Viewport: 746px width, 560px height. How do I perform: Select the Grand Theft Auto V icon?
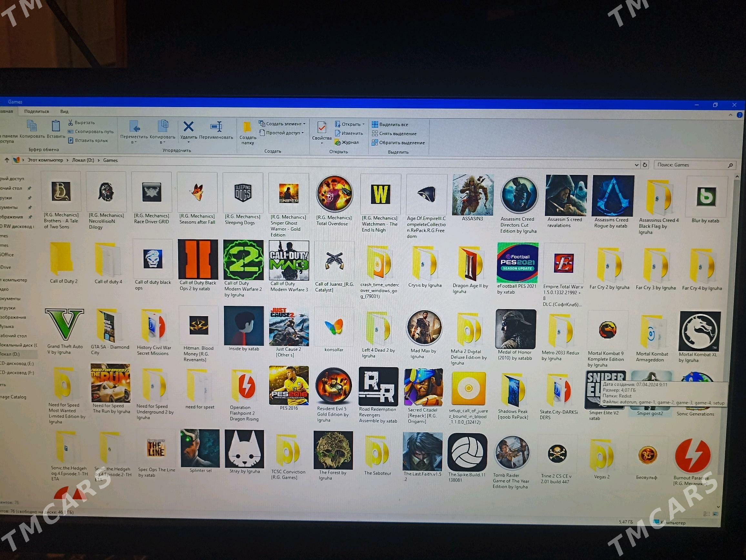[x=65, y=324]
